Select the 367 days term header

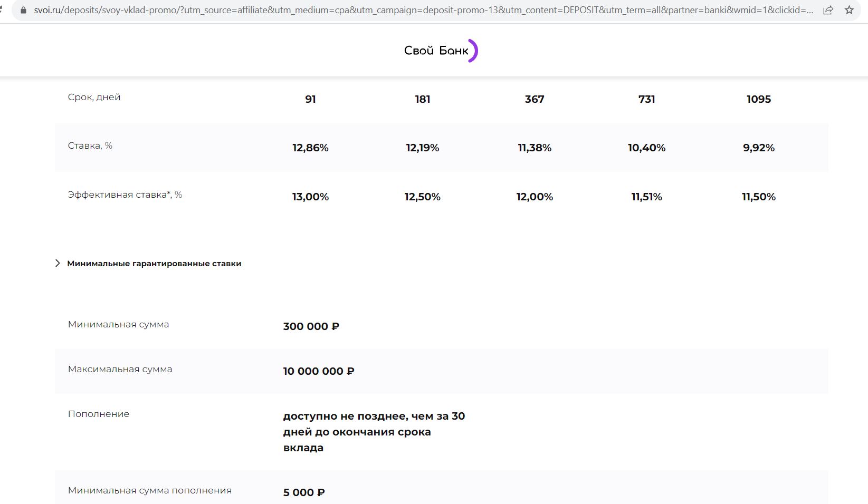535,99
